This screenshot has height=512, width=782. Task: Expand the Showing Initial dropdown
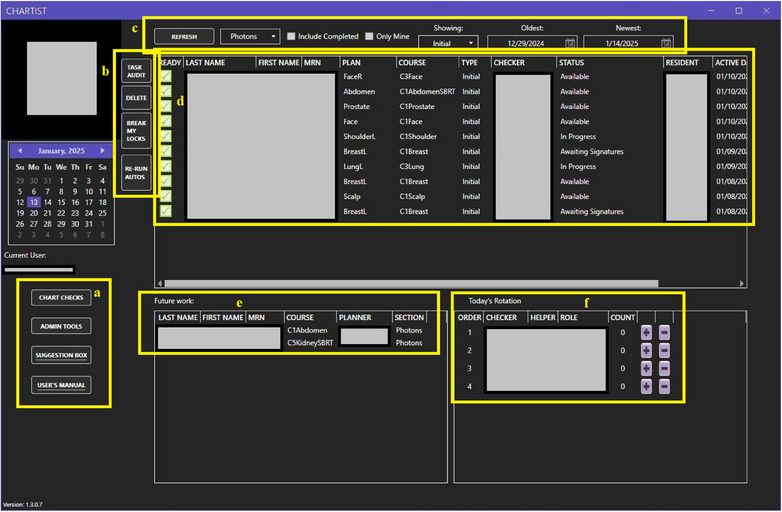tap(448, 43)
